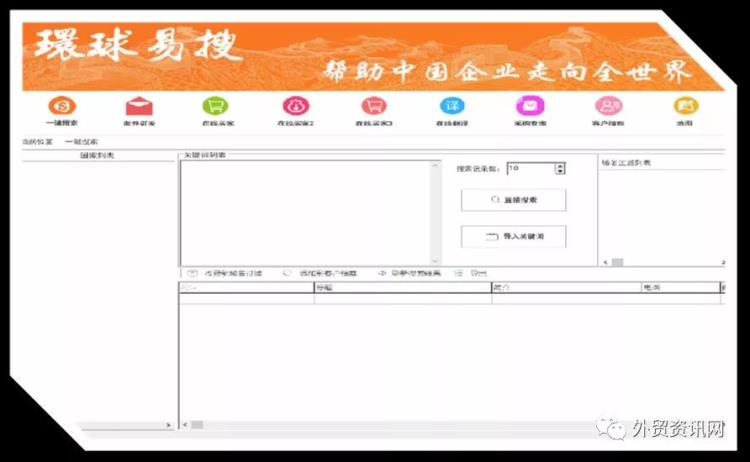
Task: Click the keyword list vertical scrollbar down arrow
Action: coord(435,261)
